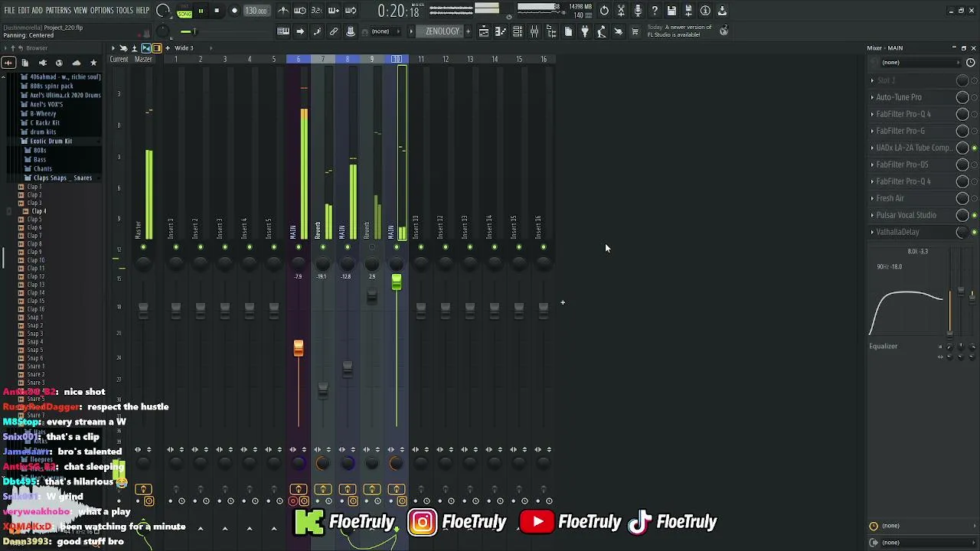Open UADx LA-2A Tube Comp plugin slot
The image size is (980, 551).
coord(913,148)
